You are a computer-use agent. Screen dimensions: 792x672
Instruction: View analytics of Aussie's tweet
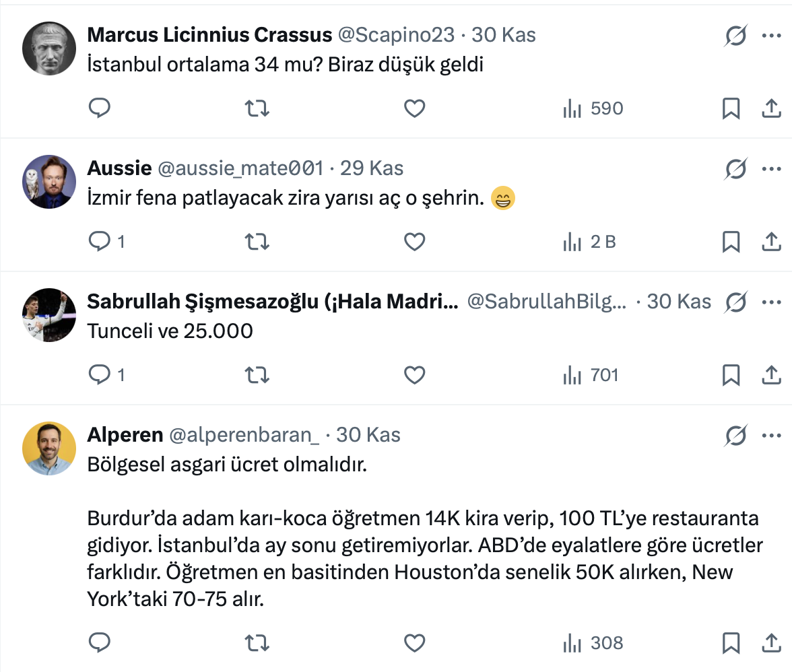click(x=589, y=242)
